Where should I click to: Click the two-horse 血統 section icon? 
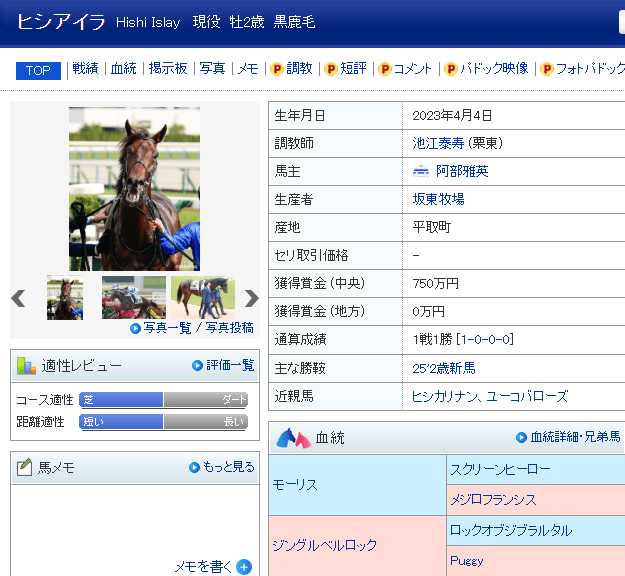coord(293,438)
